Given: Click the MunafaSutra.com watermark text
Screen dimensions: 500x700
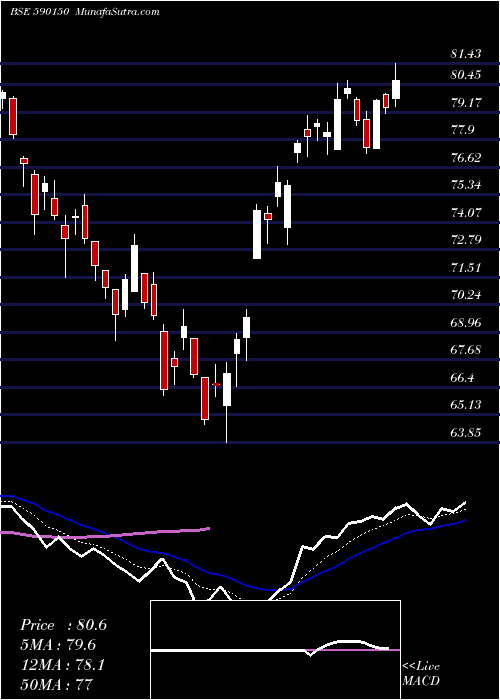Looking at the screenshot, I should point(118,12).
